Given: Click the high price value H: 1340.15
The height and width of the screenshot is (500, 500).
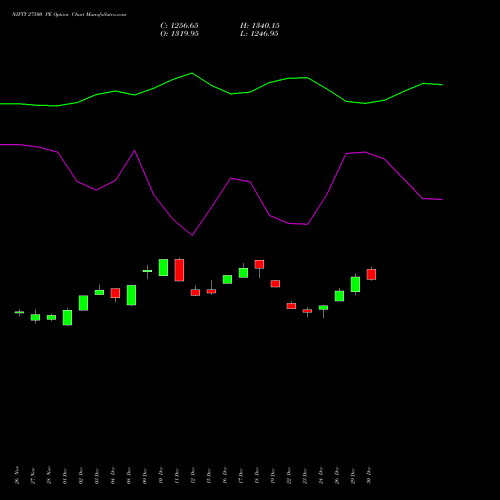Looking at the screenshot, I should pos(260,26).
